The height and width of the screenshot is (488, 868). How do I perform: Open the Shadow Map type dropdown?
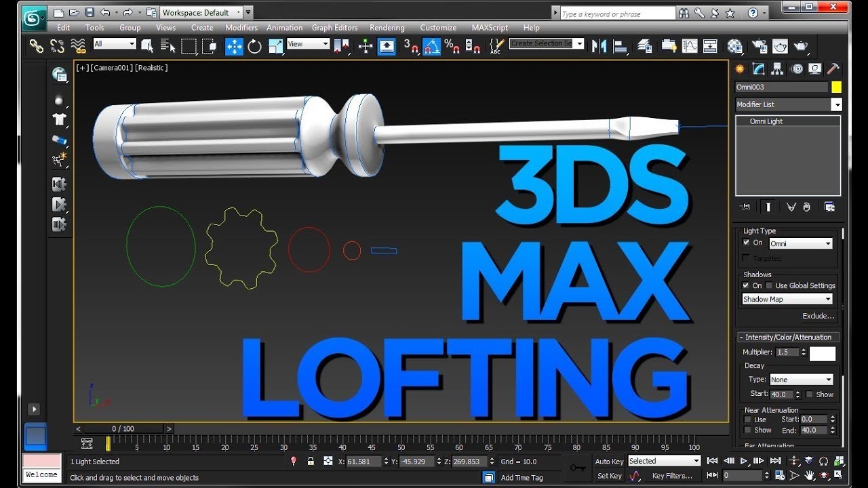pos(787,299)
